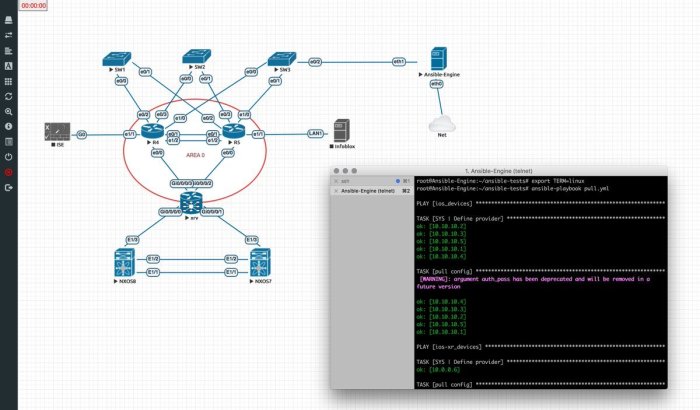Click the grid icon in the sidebar
The width and height of the screenshot is (700, 410).
click(8, 80)
